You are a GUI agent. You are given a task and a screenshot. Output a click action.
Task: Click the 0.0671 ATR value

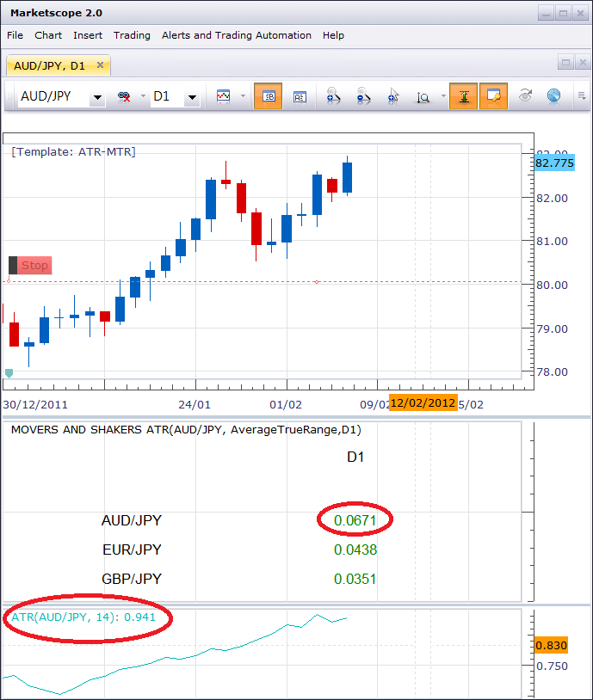pyautogui.click(x=355, y=520)
